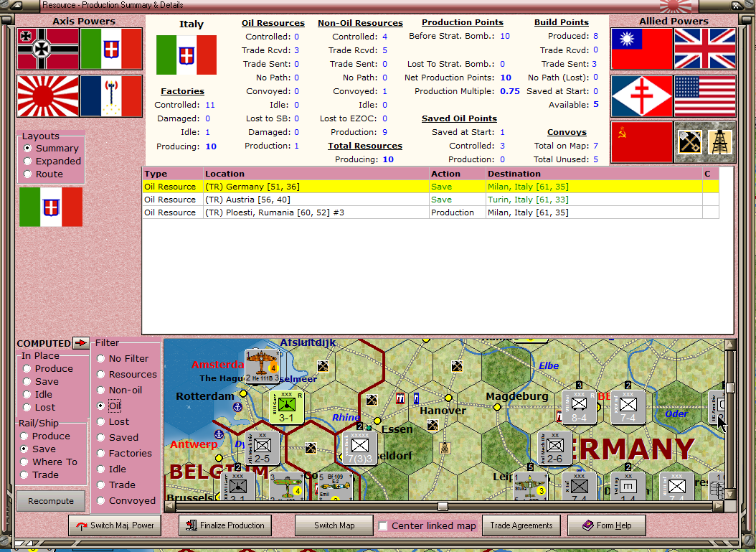Viewport: 756px width, 552px height.
Task: Select the German flag under Axis Powers
Action: coord(48,49)
